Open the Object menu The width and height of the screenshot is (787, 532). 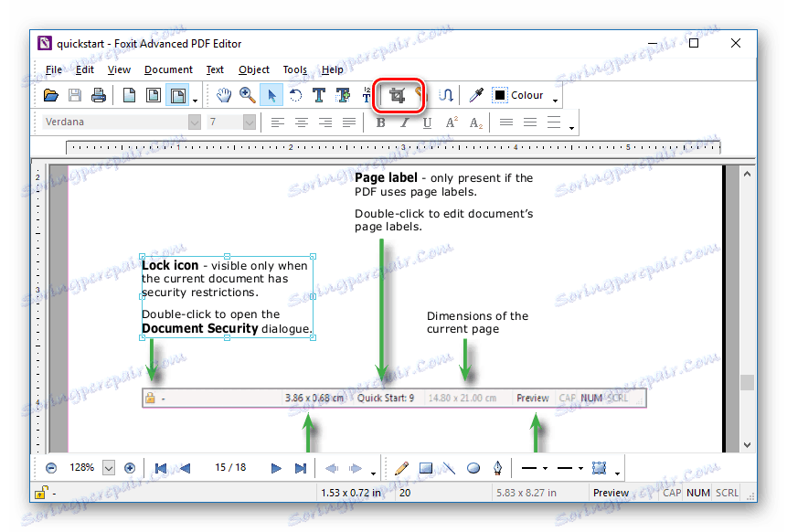point(254,69)
